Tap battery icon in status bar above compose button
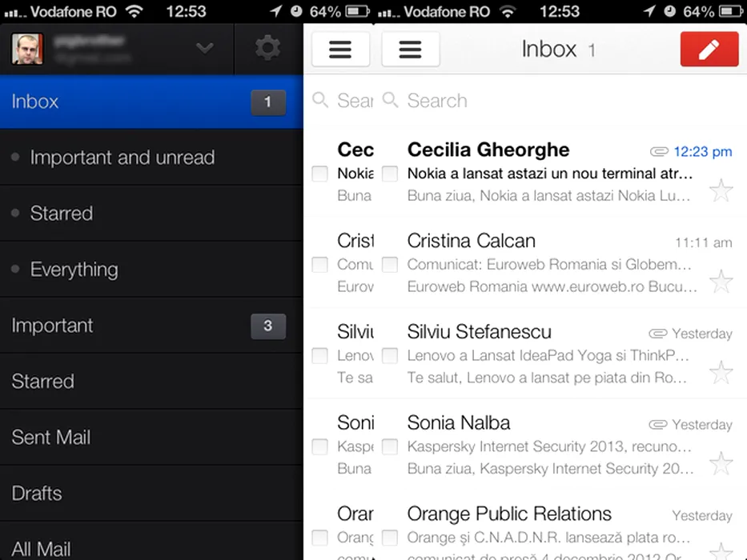 pos(731,11)
